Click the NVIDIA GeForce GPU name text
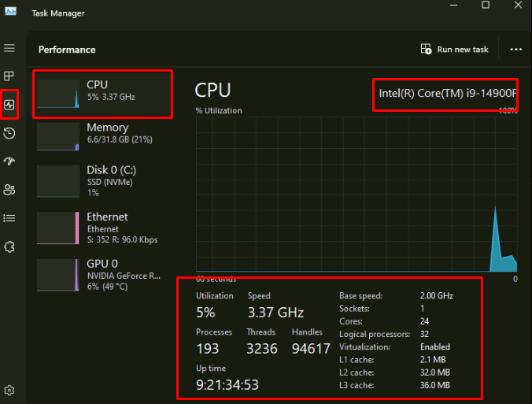This screenshot has width=532, height=404. (x=124, y=276)
